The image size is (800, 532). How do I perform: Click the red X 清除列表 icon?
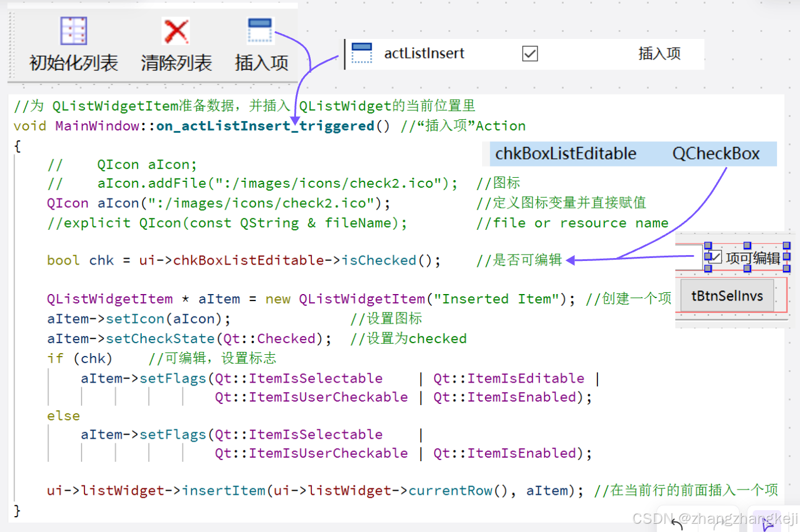pyautogui.click(x=176, y=31)
